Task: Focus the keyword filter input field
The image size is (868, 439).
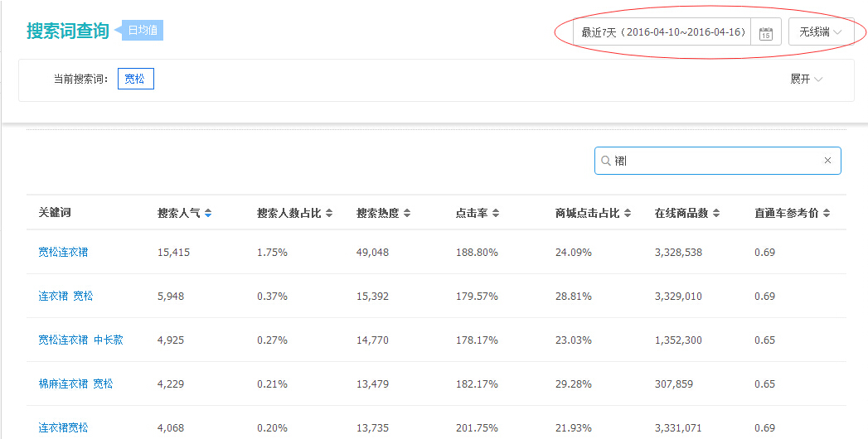Action: tap(713, 161)
